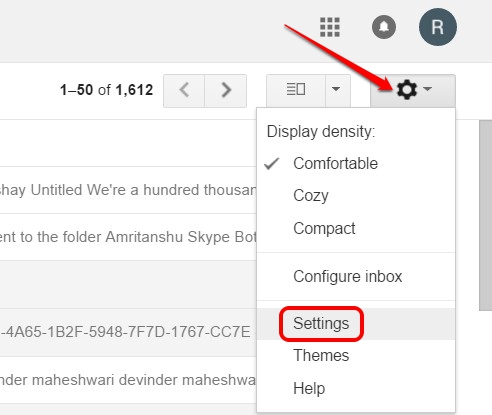492x415 pixels.
Task: Go to the older emails with right arrow
Action: [226, 90]
